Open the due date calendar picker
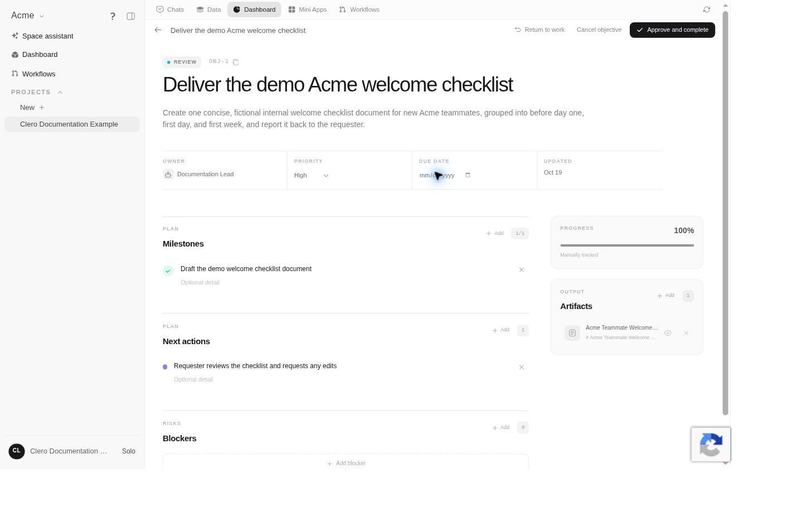 468,175
